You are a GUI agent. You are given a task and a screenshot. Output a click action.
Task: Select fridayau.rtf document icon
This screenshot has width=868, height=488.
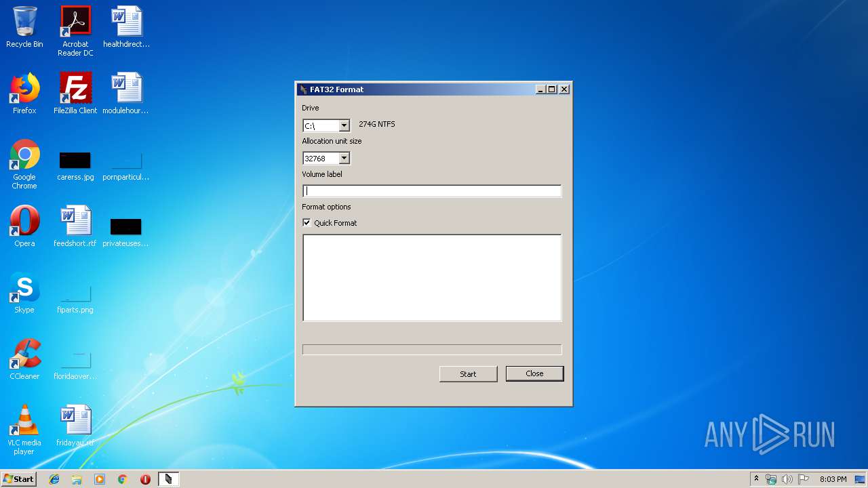[x=75, y=426]
